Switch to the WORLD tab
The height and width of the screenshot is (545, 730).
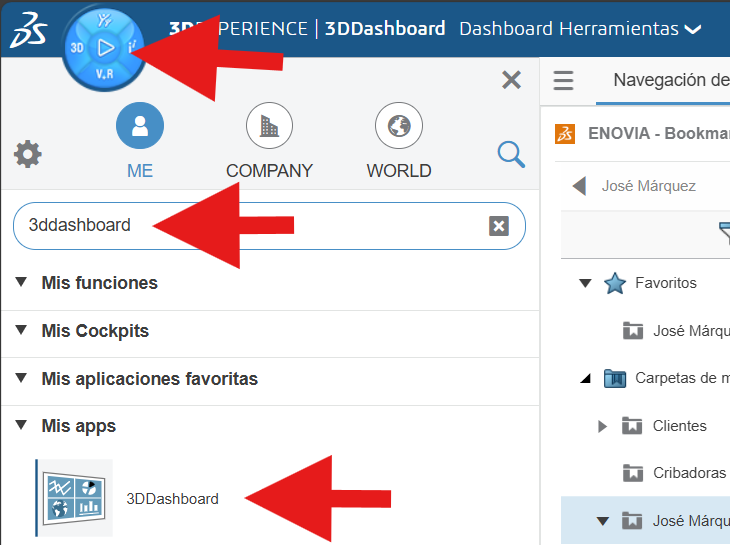pos(399,141)
